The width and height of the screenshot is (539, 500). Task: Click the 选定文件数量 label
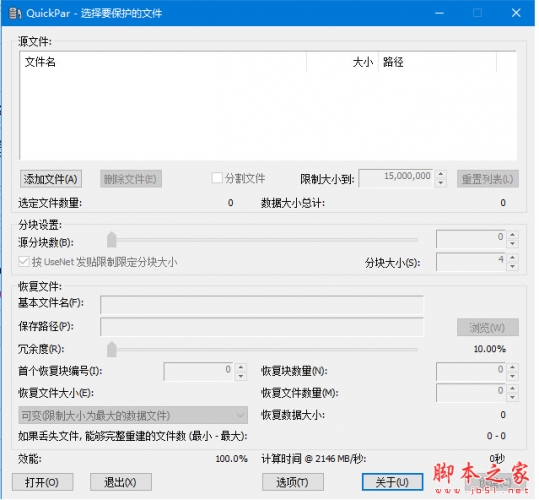click(x=50, y=203)
